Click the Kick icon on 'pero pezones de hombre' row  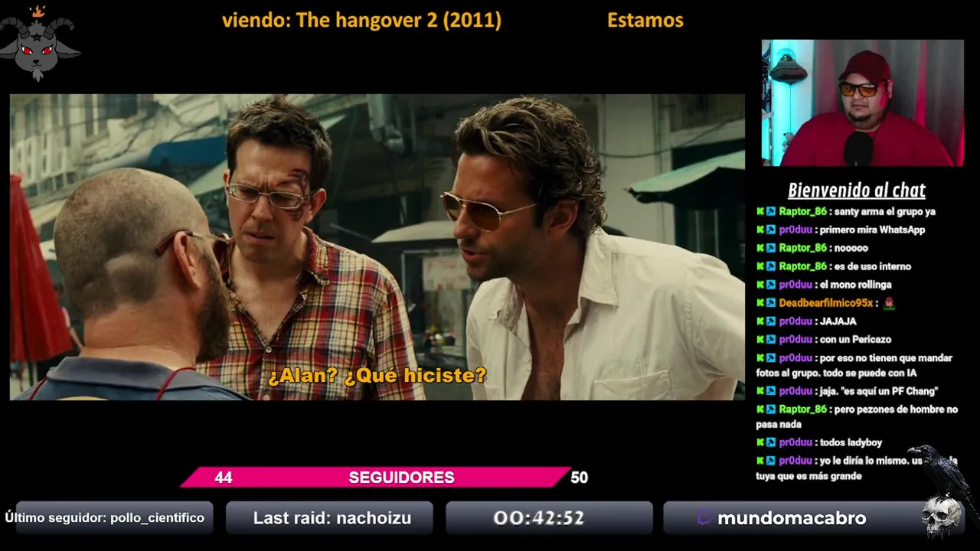pos(760,409)
